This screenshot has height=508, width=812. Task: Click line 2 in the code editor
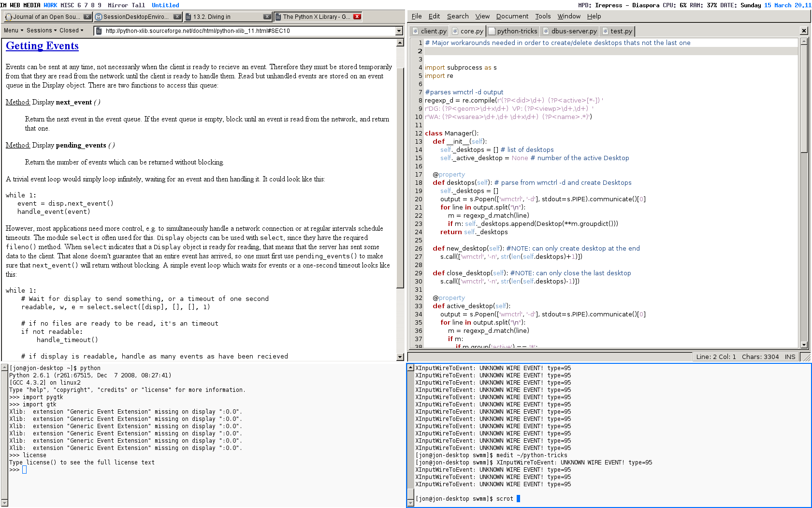(611, 51)
